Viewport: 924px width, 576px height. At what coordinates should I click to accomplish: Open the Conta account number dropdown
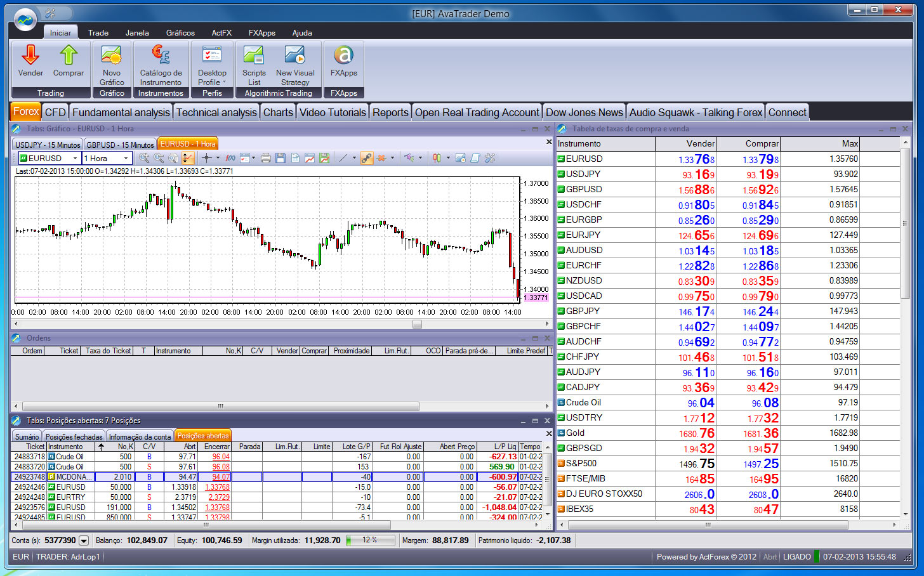click(84, 540)
